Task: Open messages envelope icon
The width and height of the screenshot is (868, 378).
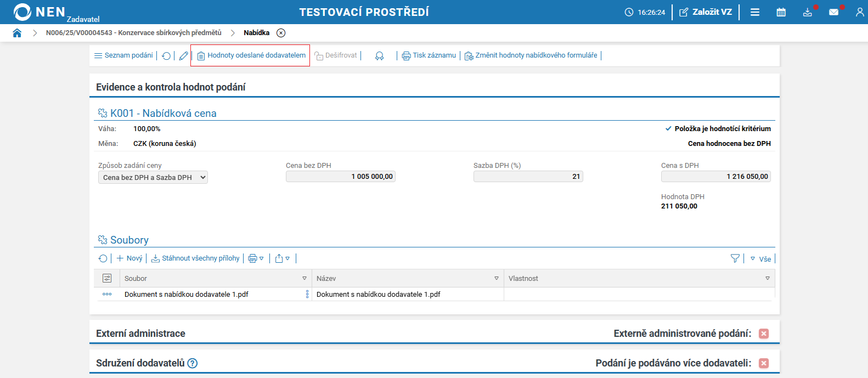Action: click(834, 12)
